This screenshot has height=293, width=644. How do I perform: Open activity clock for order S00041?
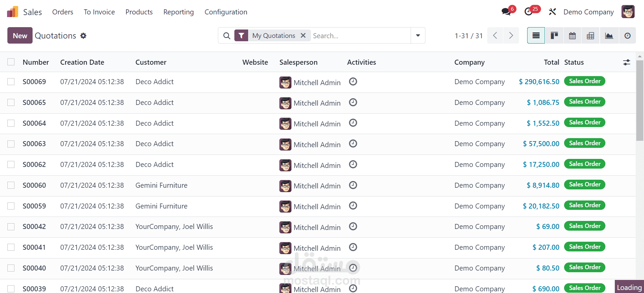[353, 247]
